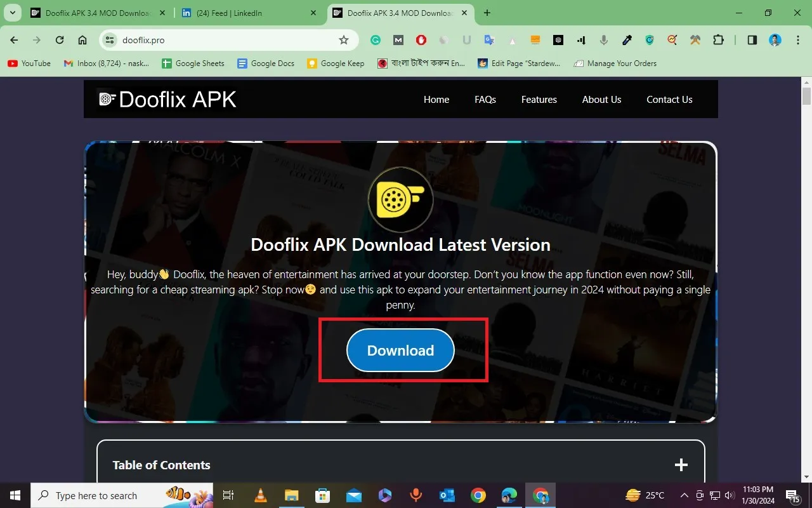This screenshot has height=508, width=812.
Task: Click the gray microphone extension icon
Action: coord(604,40)
